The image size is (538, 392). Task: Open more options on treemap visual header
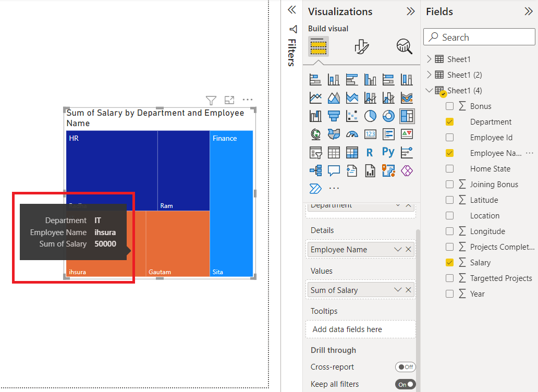248,100
